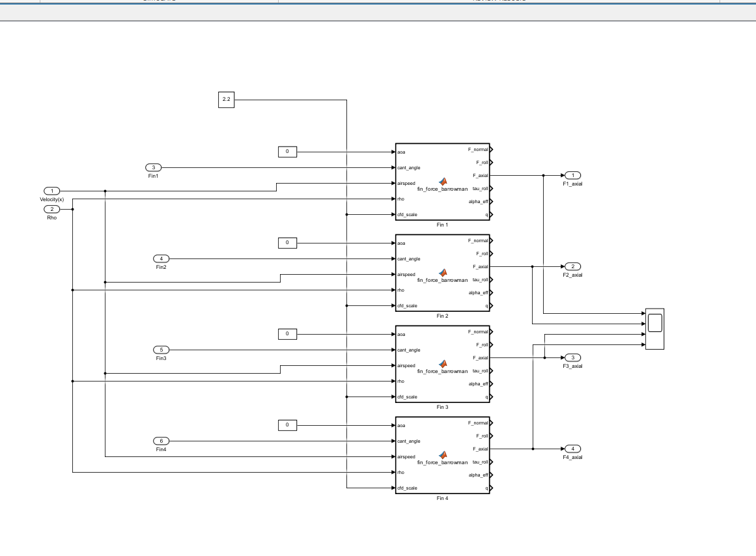756x556 pixels.
Task: Select the 2.2 constant block
Action: coord(226,100)
